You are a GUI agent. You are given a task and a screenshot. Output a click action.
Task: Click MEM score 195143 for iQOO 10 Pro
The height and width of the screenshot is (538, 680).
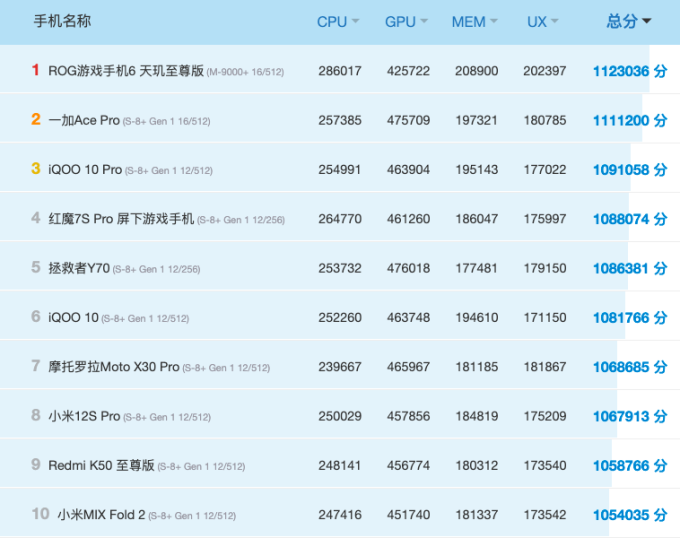click(476, 170)
